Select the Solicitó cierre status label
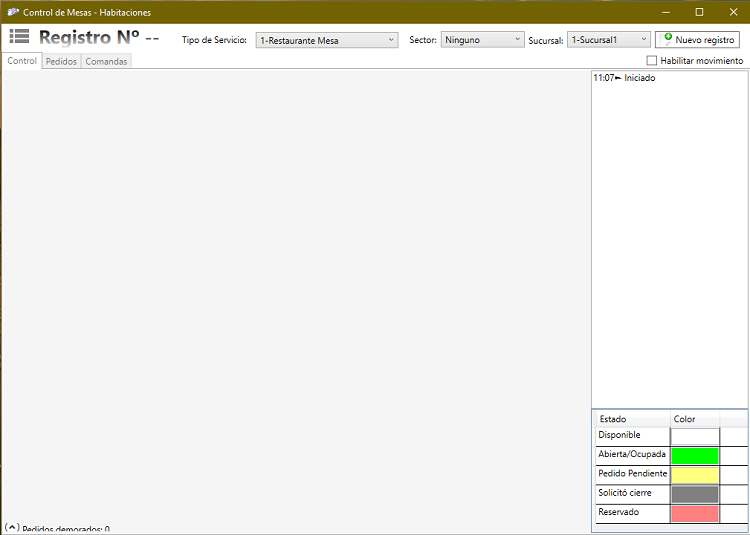The image size is (750, 535). [x=625, y=492]
